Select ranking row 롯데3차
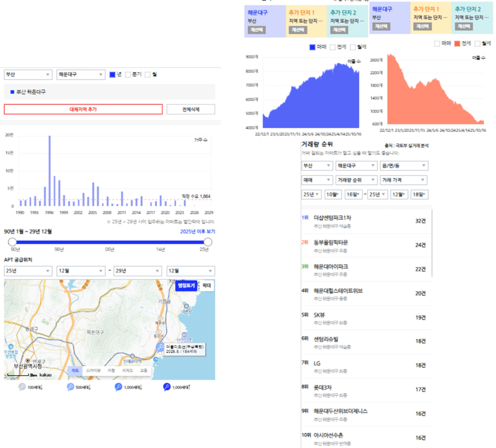Image resolution: width=496 pixels, height=448 pixels. point(366,391)
